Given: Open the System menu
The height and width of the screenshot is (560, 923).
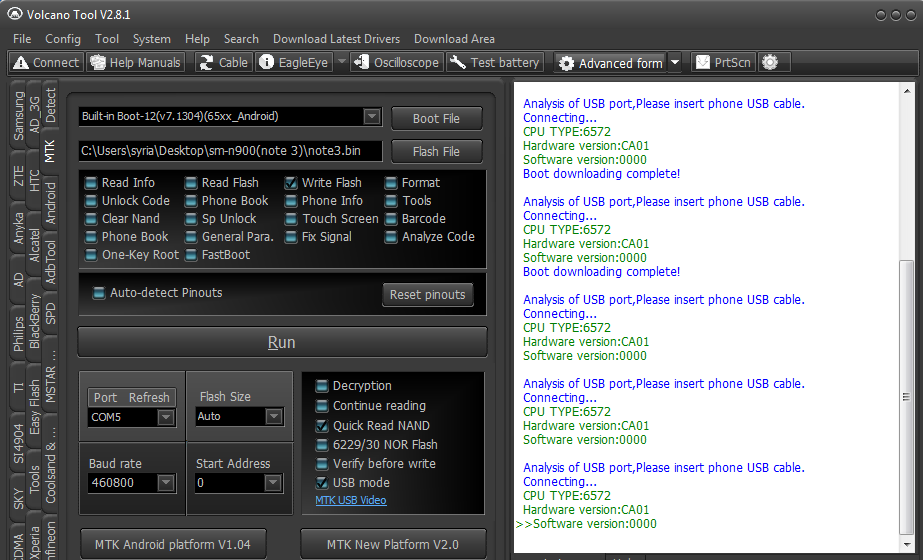Looking at the screenshot, I should pyautogui.click(x=151, y=39).
